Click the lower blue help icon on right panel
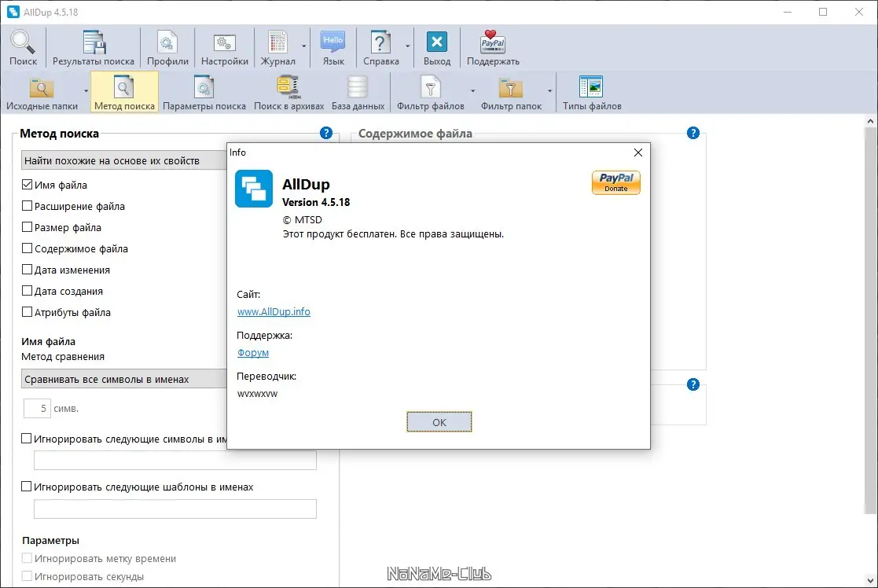The width and height of the screenshot is (878, 588). click(692, 384)
